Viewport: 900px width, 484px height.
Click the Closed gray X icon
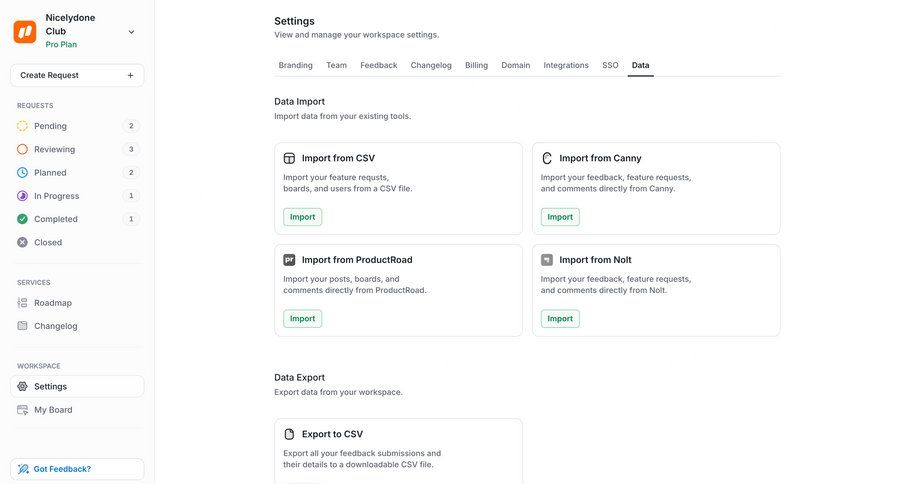[23, 242]
